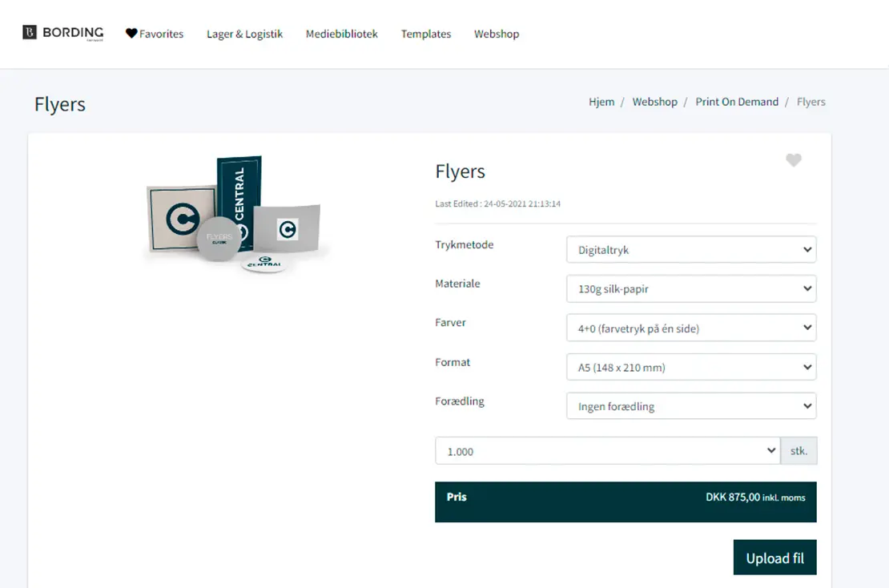889x588 pixels.
Task: Open the Templates menu item
Action: coord(425,34)
